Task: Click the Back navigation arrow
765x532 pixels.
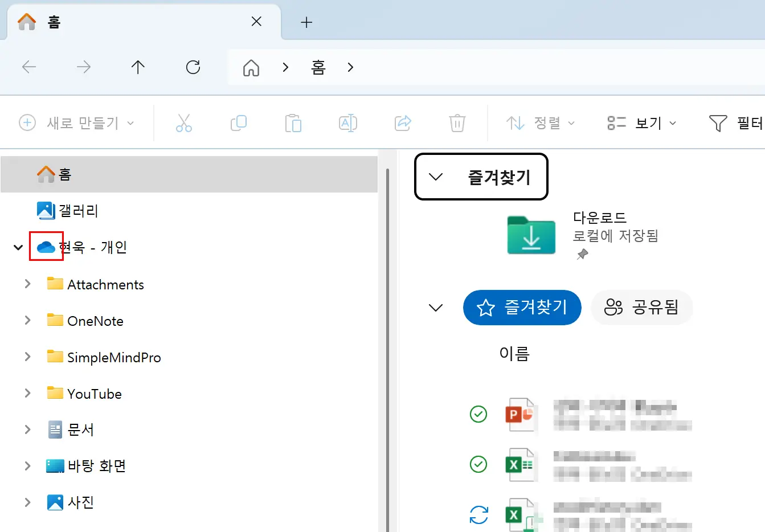Action: 29,67
